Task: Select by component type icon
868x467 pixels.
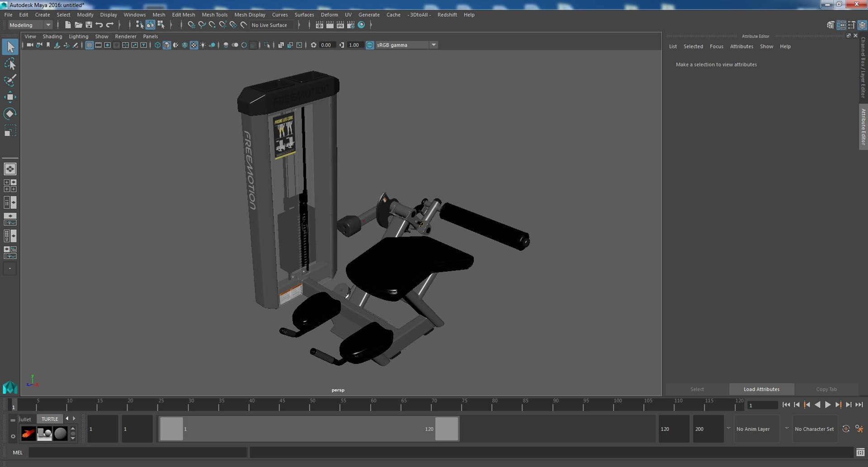Action: click(160, 25)
